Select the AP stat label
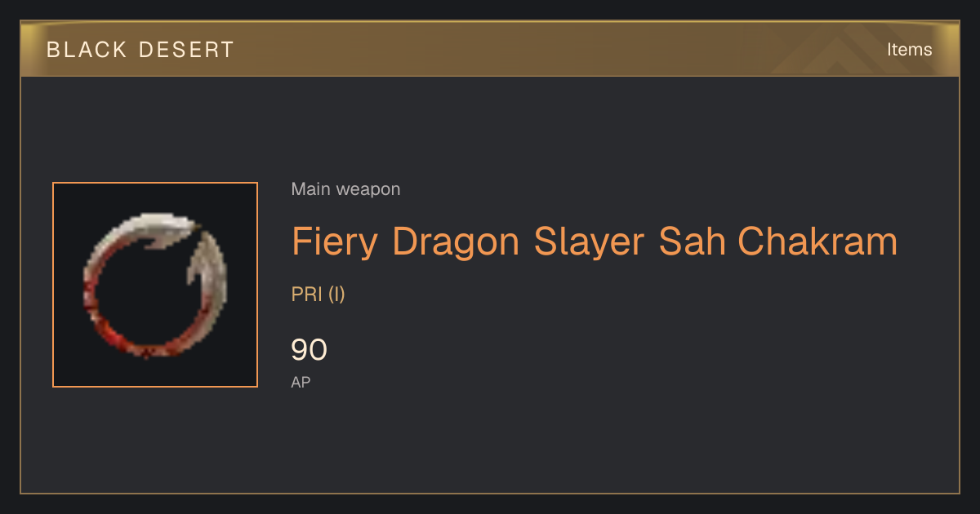 (x=301, y=382)
